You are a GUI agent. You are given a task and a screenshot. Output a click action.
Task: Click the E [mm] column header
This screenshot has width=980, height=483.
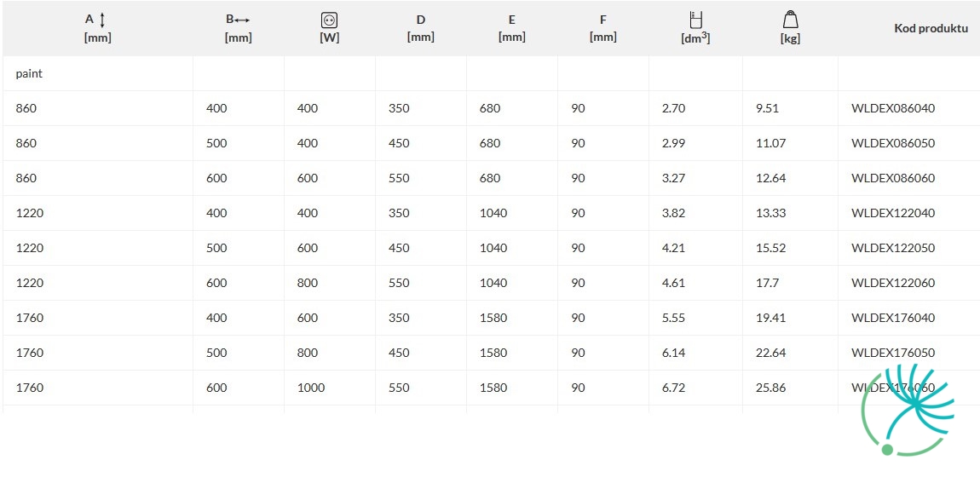[x=512, y=28]
